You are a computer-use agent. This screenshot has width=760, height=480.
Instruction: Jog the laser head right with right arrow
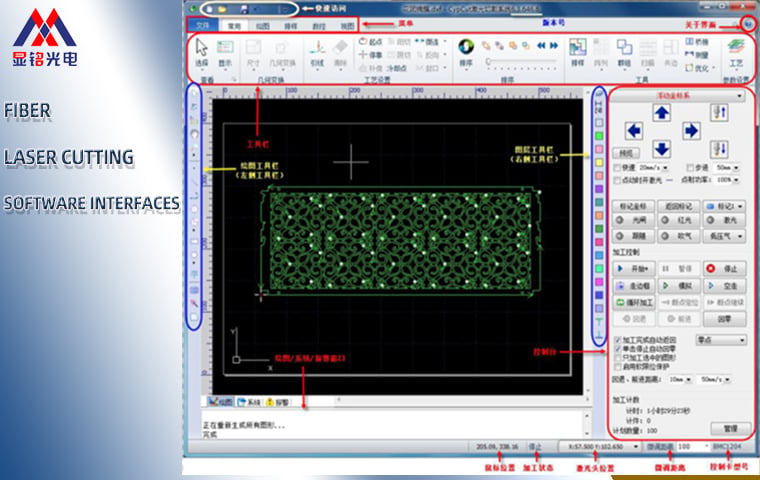pos(691,130)
